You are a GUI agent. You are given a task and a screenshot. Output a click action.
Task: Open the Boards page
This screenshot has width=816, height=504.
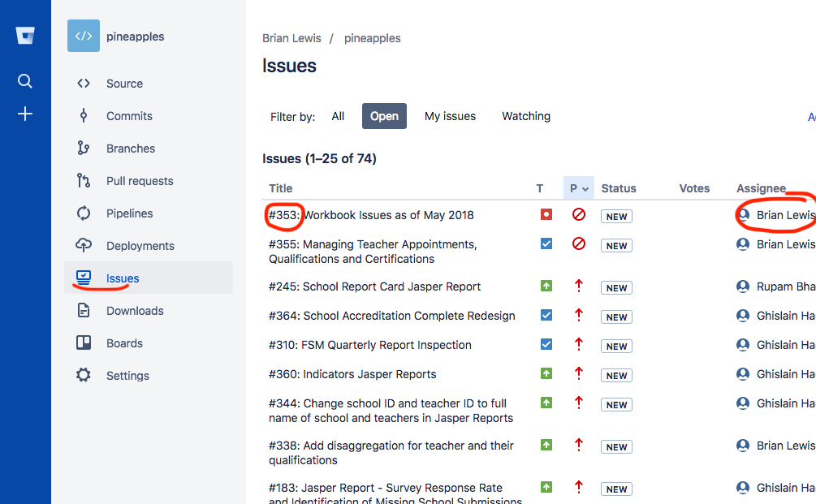click(x=124, y=343)
